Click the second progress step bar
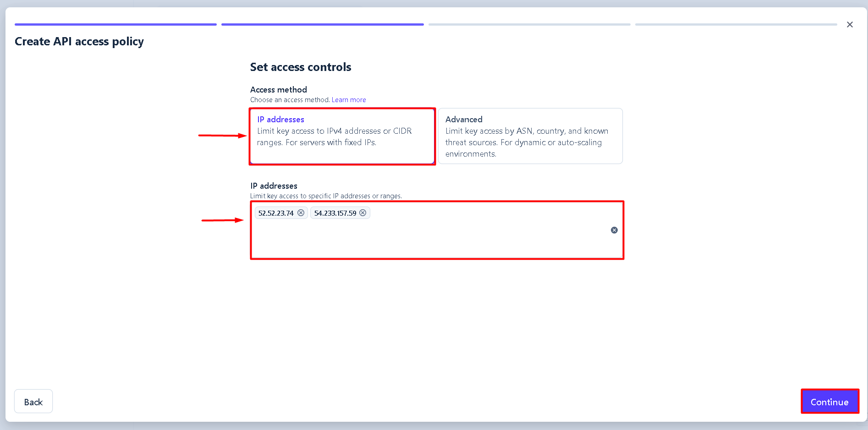The height and width of the screenshot is (430, 868). (323, 24)
